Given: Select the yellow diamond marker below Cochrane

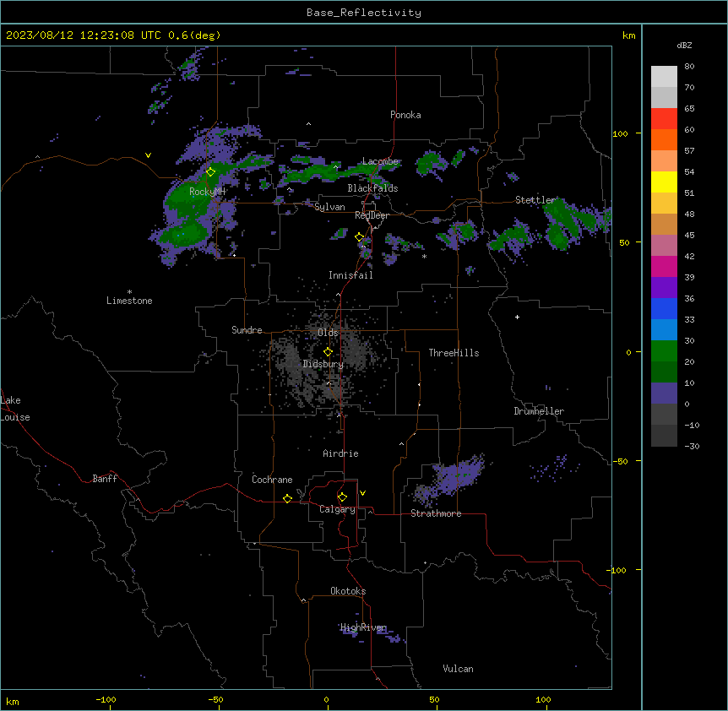Looking at the screenshot, I should coord(287,498).
